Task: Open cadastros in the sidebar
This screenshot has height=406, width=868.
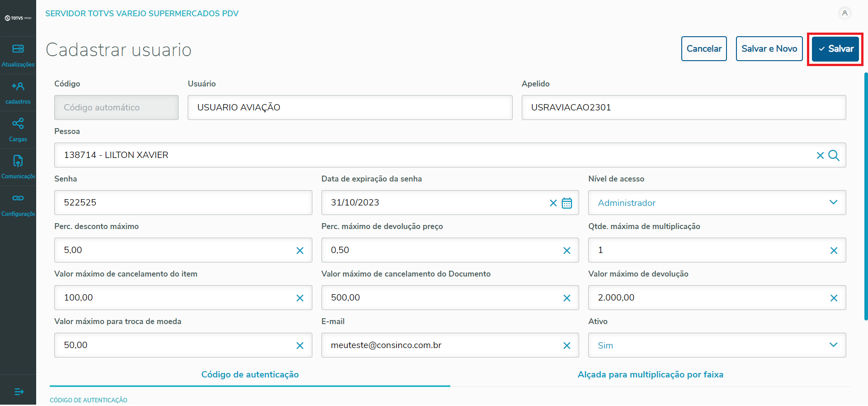Action: pos(18,93)
